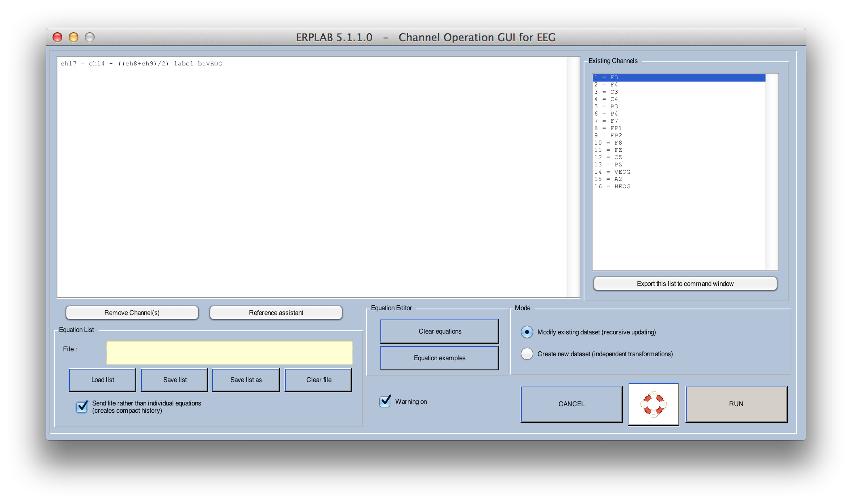Image resolution: width=852 pixels, height=504 pixels.
Task: Select Create new dataset radio button
Action: click(527, 354)
